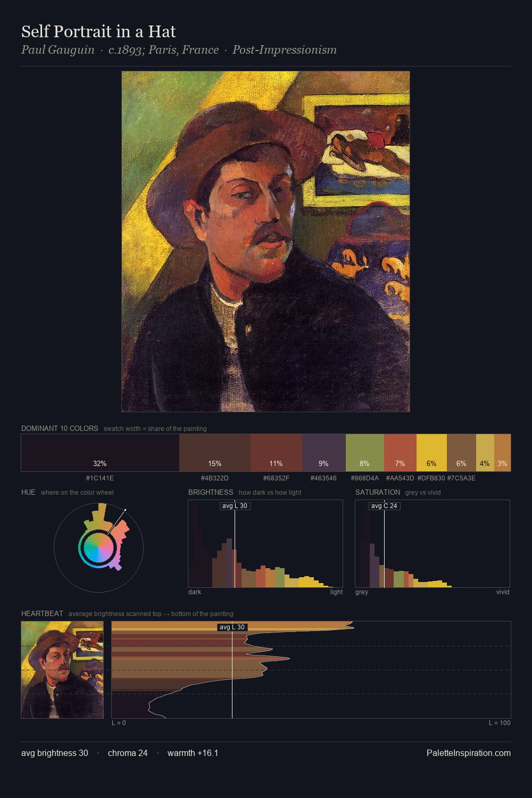The width and height of the screenshot is (532, 798).
Task: Click the 'L = 0' axis label
Action: pos(119,723)
